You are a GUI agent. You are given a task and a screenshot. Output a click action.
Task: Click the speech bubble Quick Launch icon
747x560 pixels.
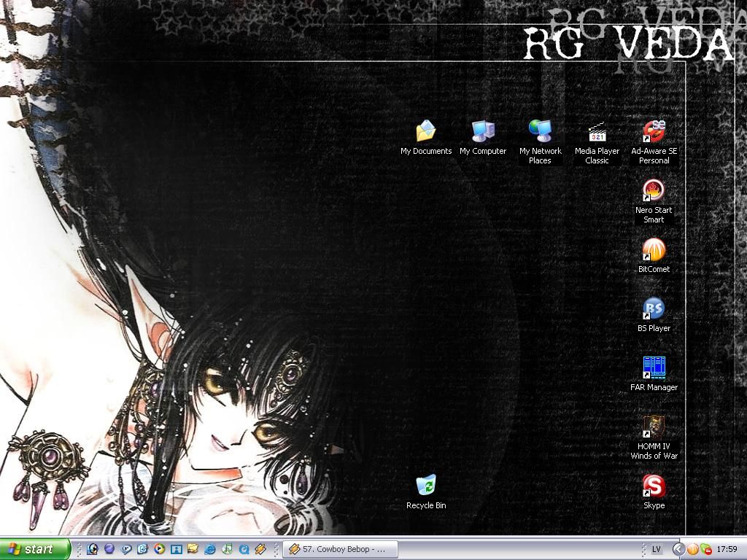point(125,549)
